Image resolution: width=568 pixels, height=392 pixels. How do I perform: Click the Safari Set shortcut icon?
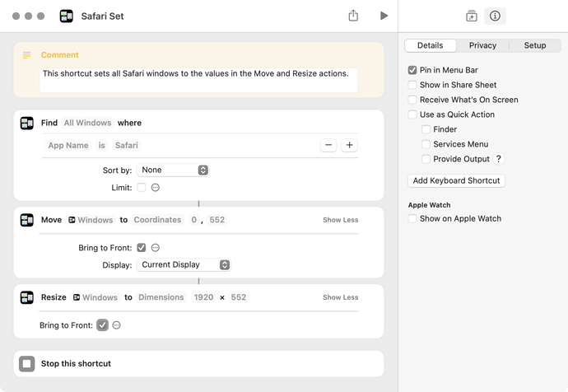[x=67, y=16]
